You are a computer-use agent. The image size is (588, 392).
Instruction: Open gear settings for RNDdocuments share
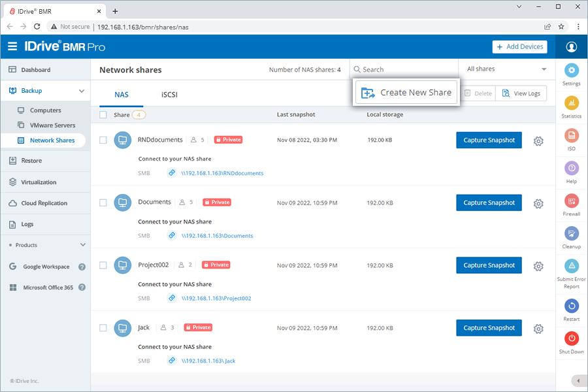click(x=538, y=141)
